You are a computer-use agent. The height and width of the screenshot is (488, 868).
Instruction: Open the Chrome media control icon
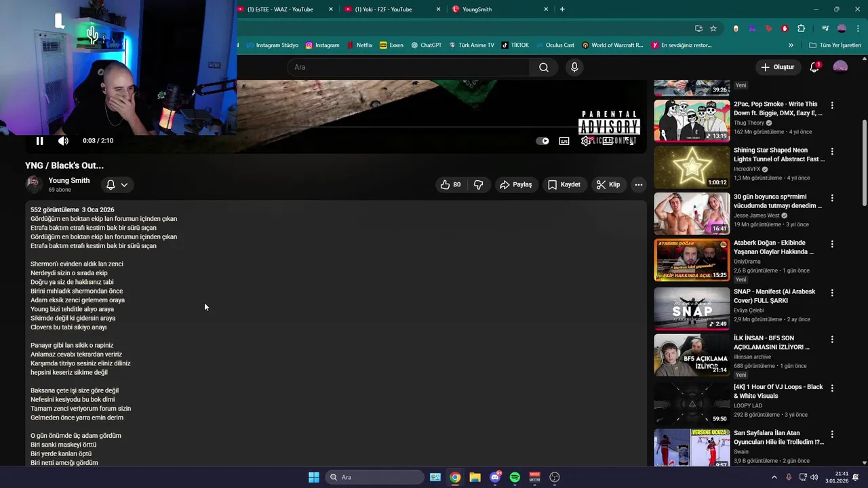(825, 28)
